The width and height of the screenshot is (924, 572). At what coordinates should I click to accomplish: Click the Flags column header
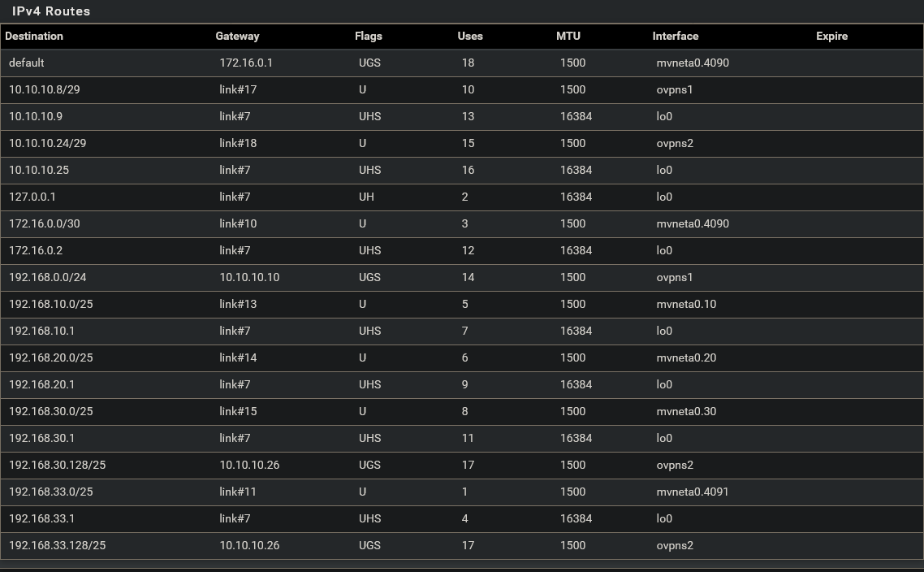pyautogui.click(x=369, y=36)
